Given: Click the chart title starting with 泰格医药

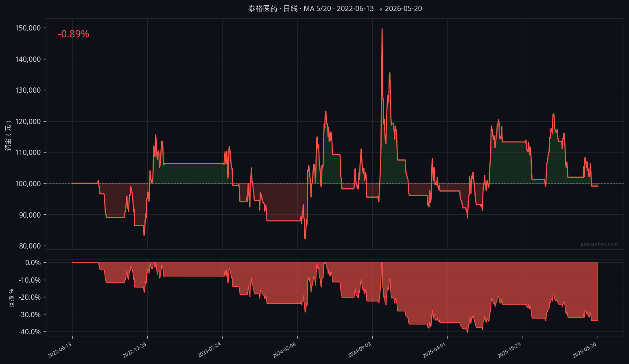Looking at the screenshot, I should (x=335, y=9).
